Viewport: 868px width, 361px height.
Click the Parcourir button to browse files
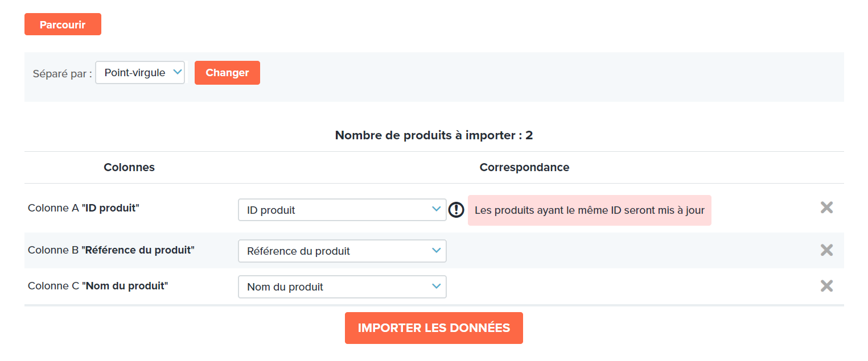[63, 24]
